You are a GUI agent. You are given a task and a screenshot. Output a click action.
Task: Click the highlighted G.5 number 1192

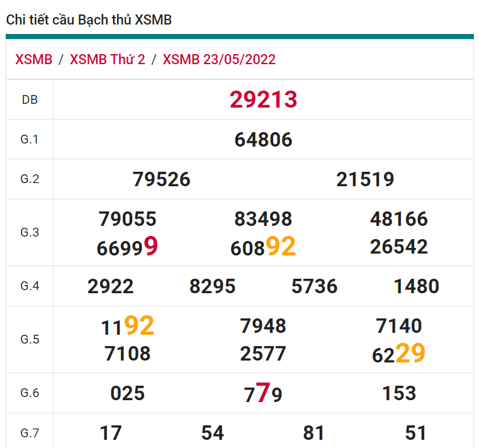coord(128,326)
